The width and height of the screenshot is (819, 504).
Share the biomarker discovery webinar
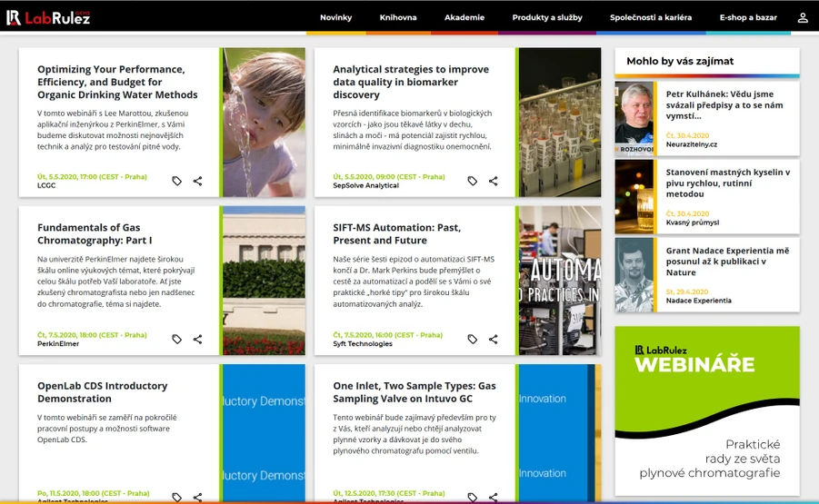click(x=493, y=181)
